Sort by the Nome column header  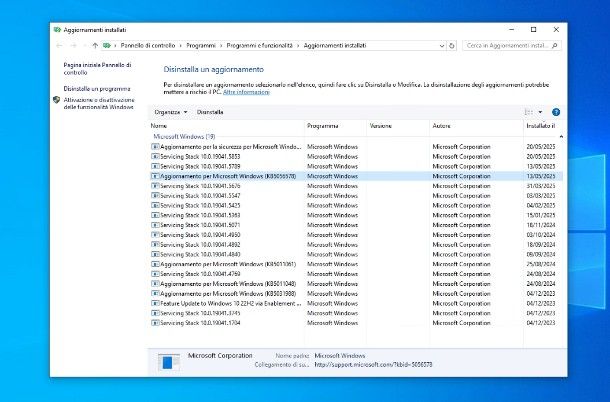[x=226, y=126]
